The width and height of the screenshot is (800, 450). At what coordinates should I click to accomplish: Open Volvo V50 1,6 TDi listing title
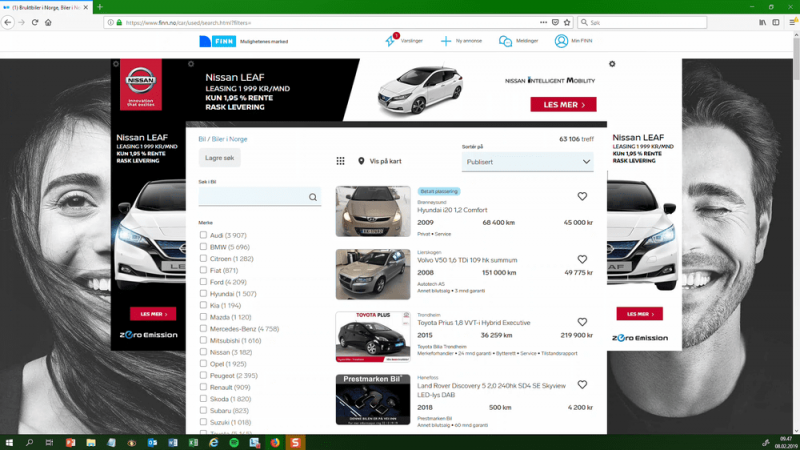pyautogui.click(x=467, y=260)
